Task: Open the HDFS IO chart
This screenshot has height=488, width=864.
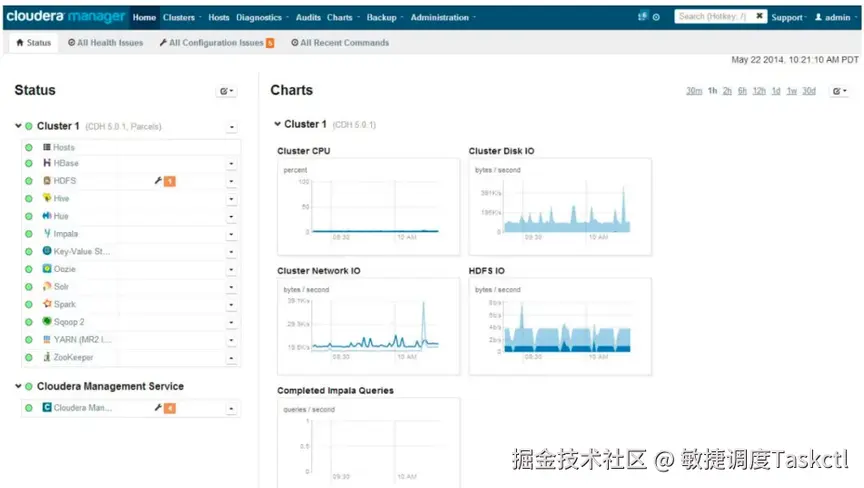Action: tap(560, 327)
